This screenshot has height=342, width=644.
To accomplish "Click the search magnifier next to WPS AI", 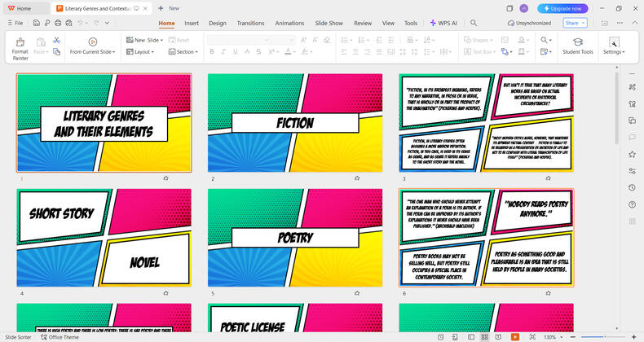I will tap(474, 23).
